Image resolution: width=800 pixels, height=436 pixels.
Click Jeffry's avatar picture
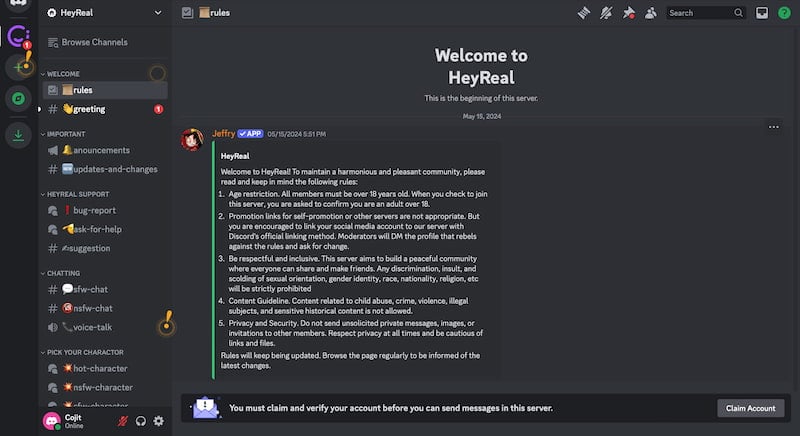click(192, 140)
